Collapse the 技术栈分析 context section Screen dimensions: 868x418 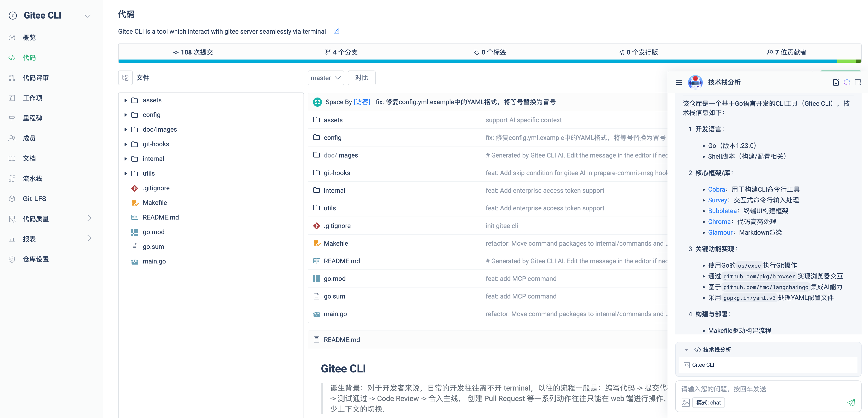click(x=686, y=350)
